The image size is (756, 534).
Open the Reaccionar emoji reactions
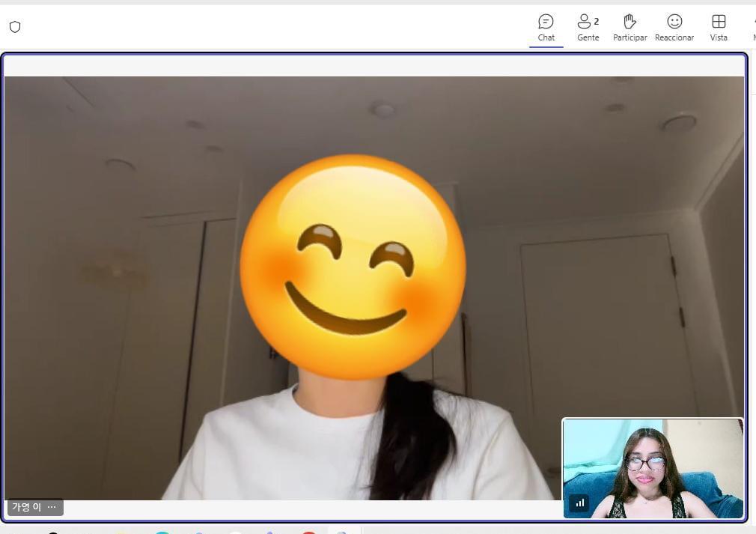674,28
